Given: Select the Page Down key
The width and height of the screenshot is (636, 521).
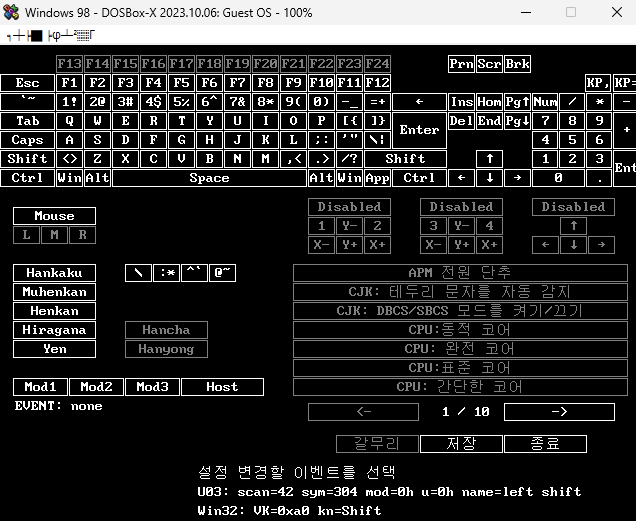Looking at the screenshot, I should (517, 121).
